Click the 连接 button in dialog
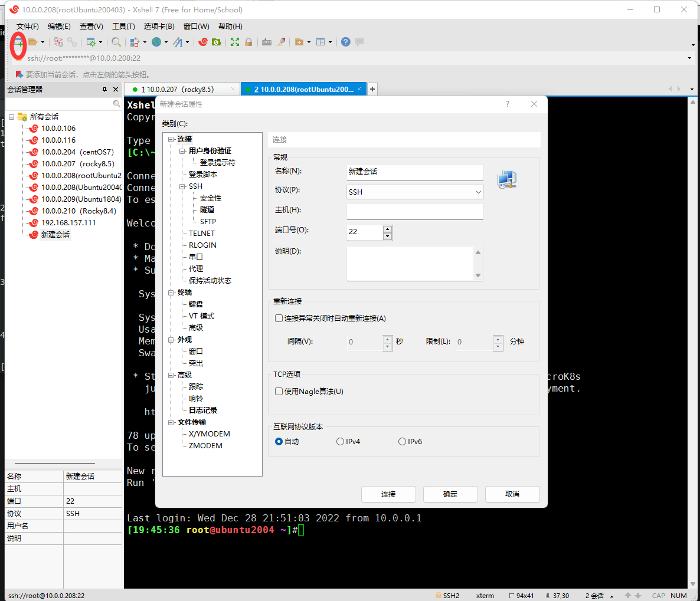 (388, 494)
